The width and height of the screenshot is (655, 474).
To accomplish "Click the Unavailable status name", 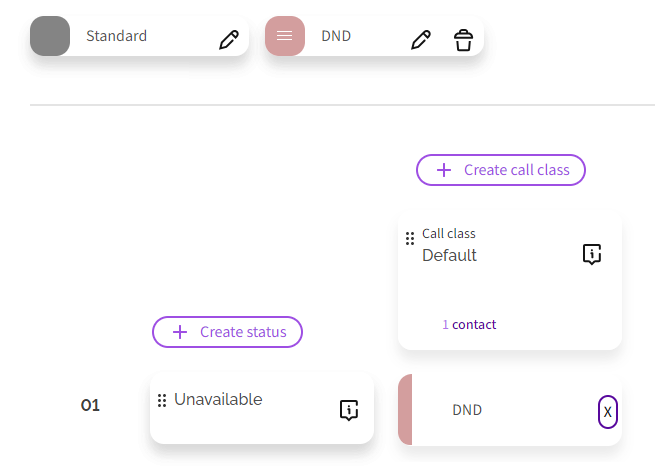I will (x=218, y=400).
